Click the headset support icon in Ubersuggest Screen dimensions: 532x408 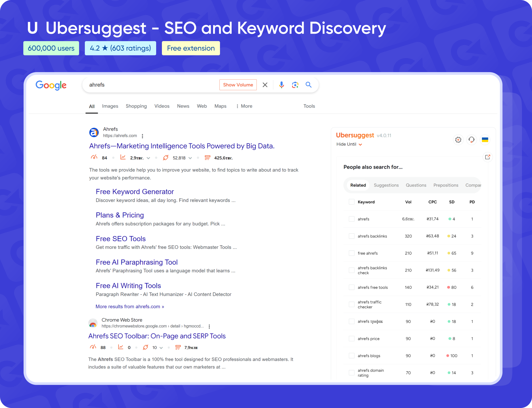point(472,140)
